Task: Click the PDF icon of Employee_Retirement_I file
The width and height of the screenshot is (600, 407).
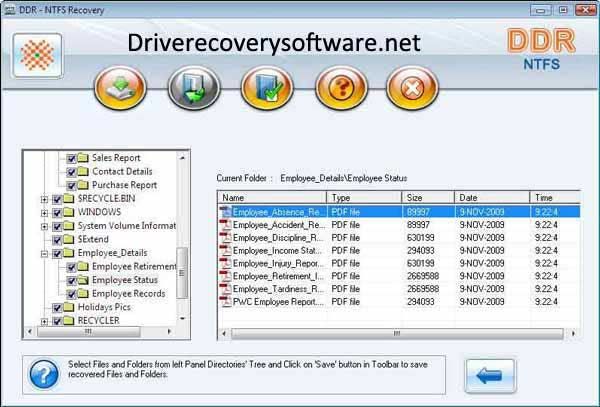Action: coord(225,276)
